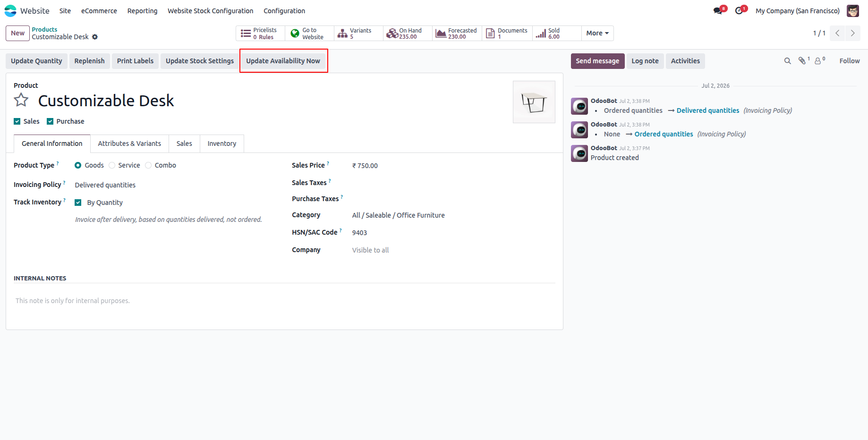The height and width of the screenshot is (440, 868).
Task: Toggle the Purchase checkbox
Action: coord(50,121)
